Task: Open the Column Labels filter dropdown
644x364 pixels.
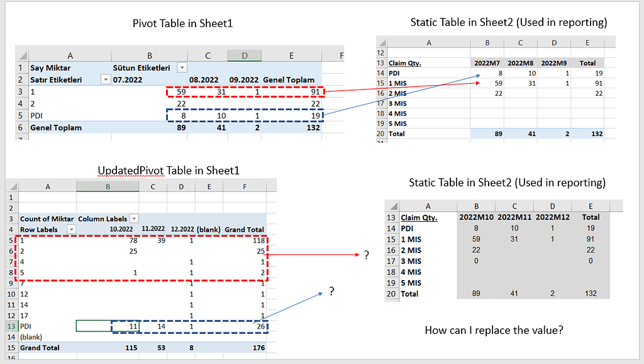Action: pyautogui.click(x=134, y=219)
